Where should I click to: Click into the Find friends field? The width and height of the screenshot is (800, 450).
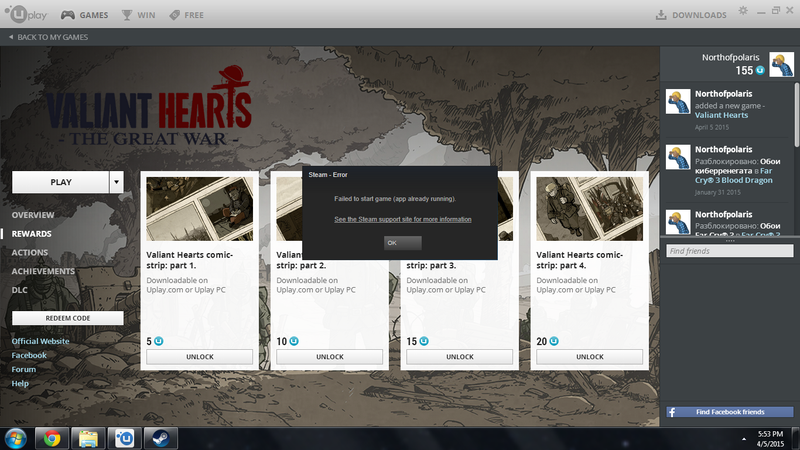point(730,251)
